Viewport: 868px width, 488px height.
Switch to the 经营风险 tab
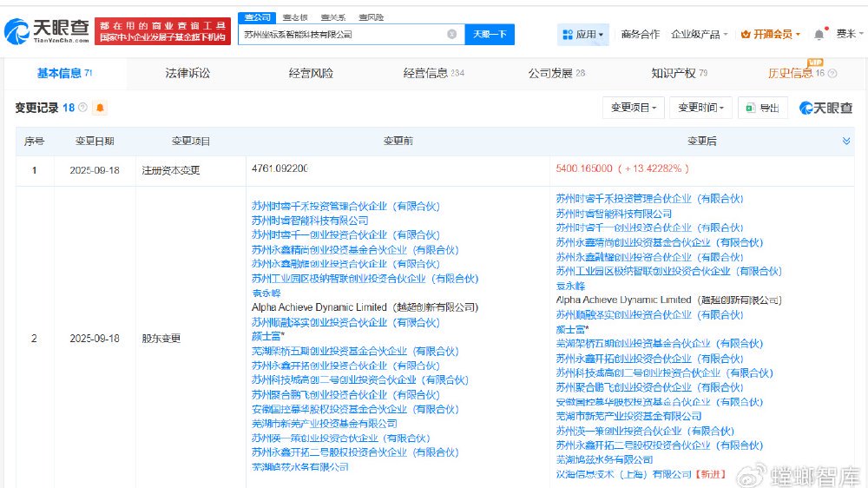point(311,73)
